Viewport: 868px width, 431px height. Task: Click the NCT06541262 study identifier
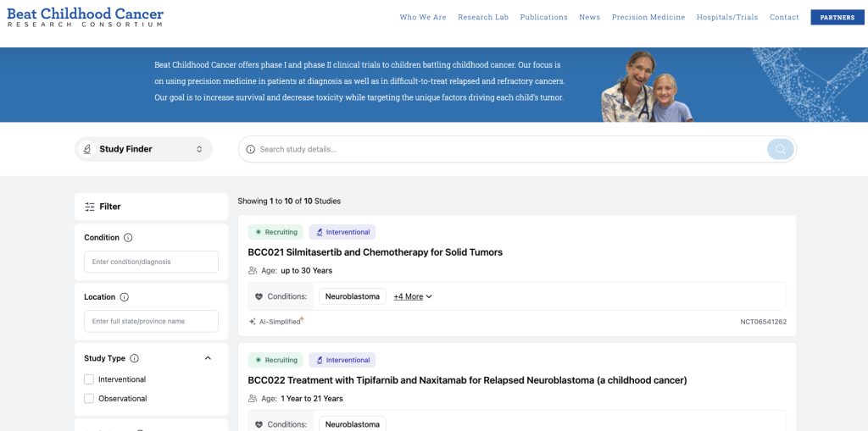763,322
